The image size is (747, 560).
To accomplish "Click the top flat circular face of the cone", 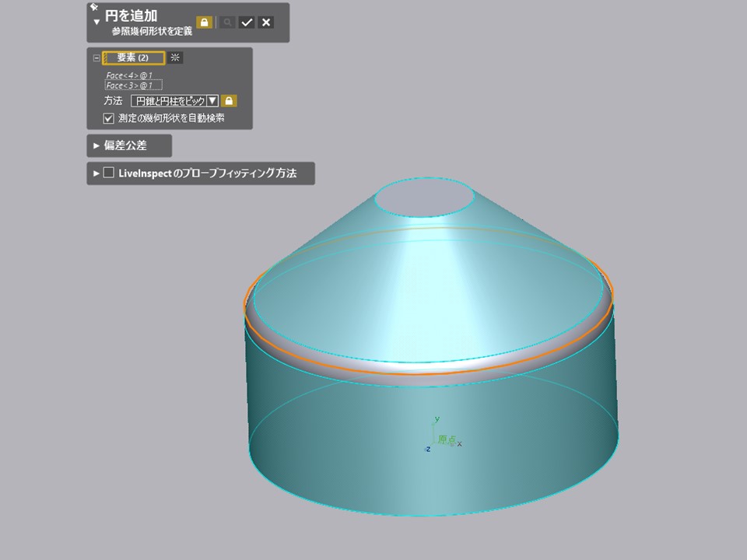I will (424, 199).
